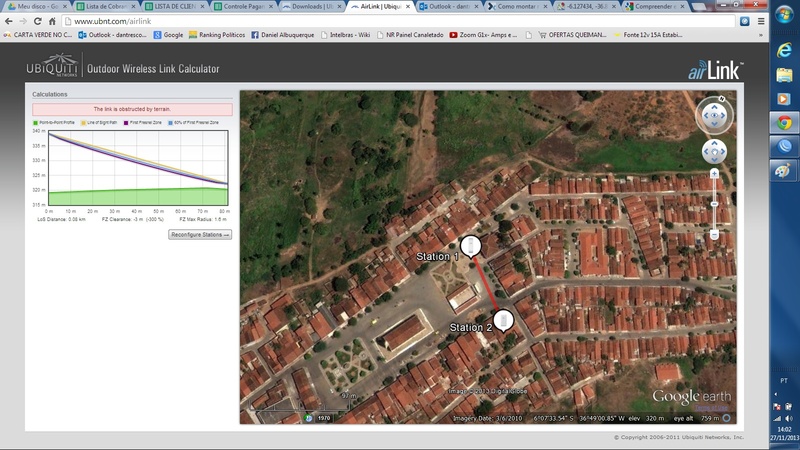Open the Ranking Políticos bookmark
800x450 pixels.
pos(217,35)
